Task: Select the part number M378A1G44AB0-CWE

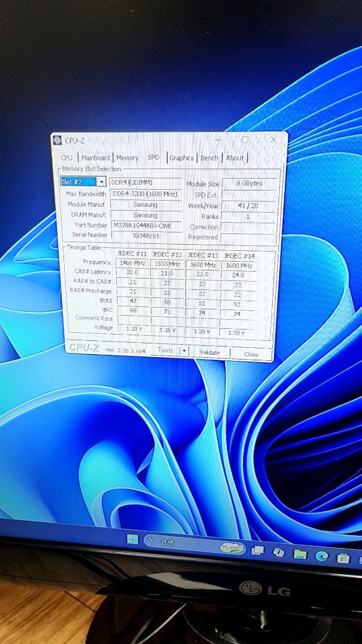Action: click(x=146, y=226)
